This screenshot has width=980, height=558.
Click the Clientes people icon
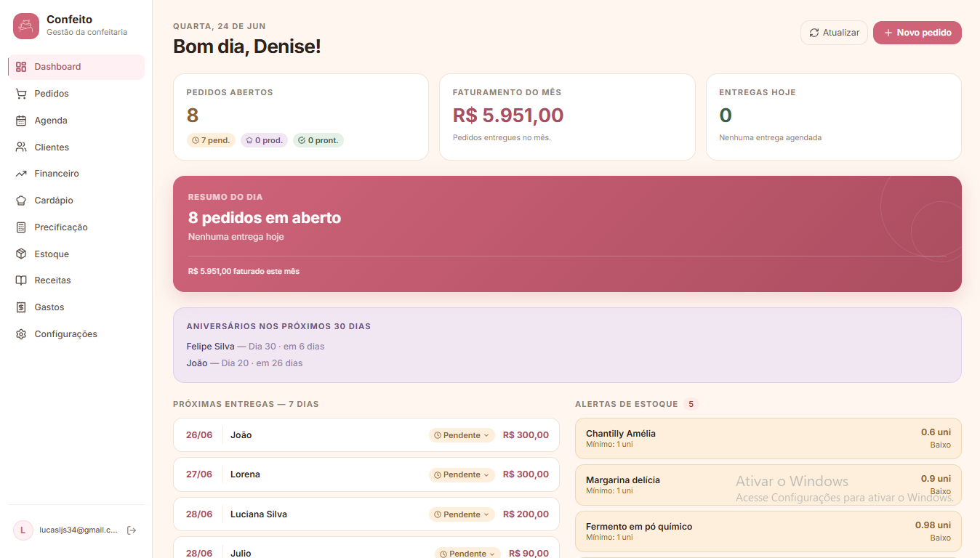tap(21, 147)
